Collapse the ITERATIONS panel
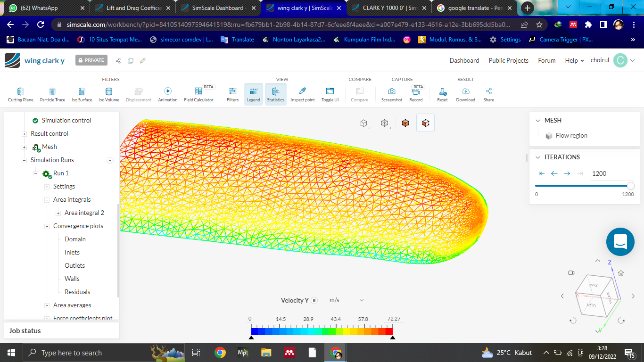The height and width of the screenshot is (362, 644). [x=538, y=157]
